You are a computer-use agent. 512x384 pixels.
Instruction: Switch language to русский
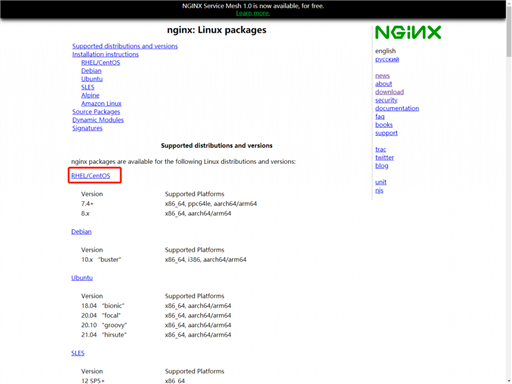[x=387, y=59]
